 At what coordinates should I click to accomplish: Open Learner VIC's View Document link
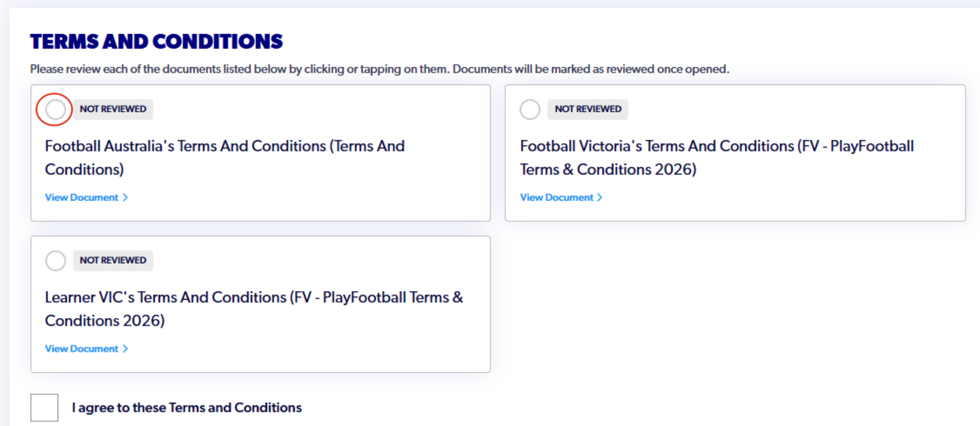click(86, 349)
